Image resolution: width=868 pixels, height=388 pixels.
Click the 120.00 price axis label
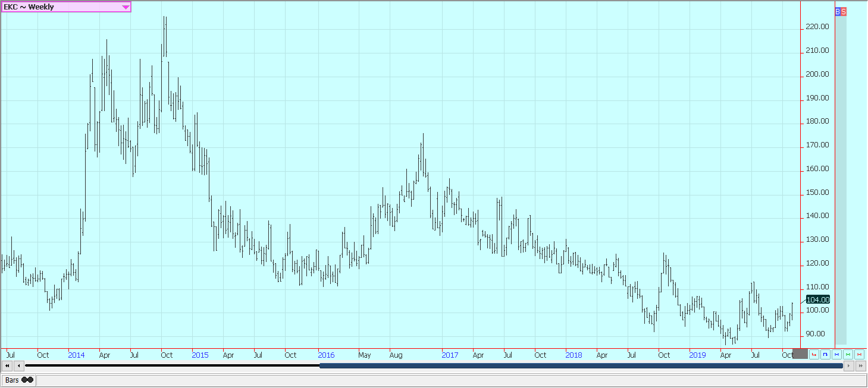(x=817, y=263)
